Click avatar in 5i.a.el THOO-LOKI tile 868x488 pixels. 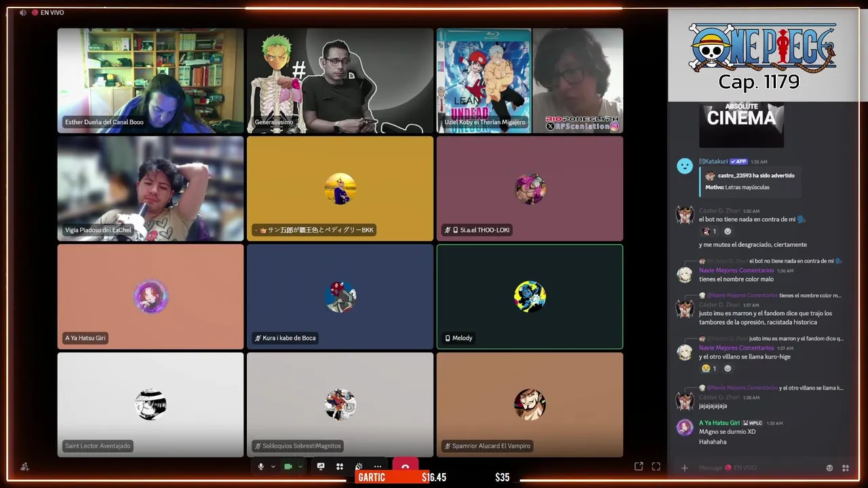coord(530,188)
